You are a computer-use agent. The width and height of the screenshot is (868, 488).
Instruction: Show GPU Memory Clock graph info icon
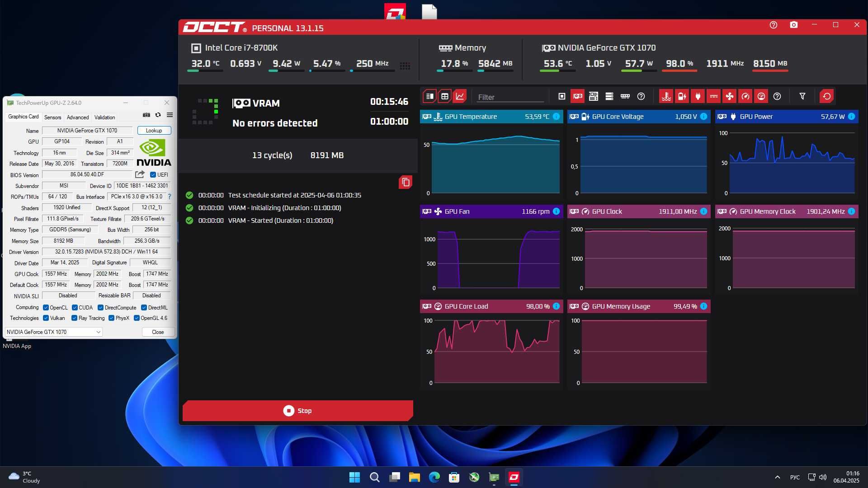point(852,211)
